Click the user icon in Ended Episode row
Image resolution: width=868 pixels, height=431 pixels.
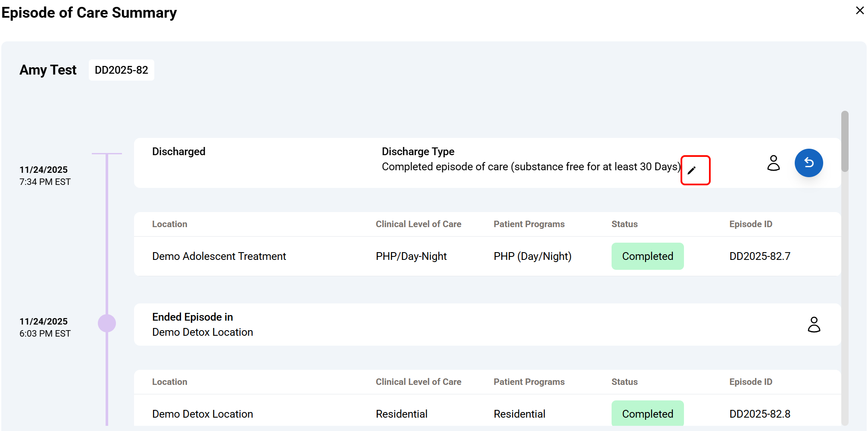pyautogui.click(x=814, y=325)
